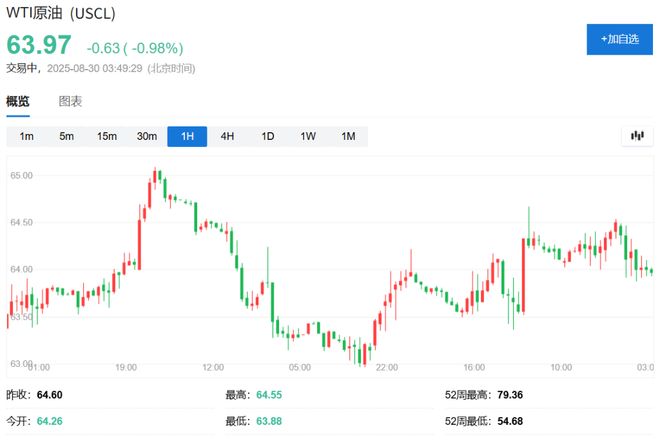This screenshot has width=660, height=448.
Task: Switch to the 图表 chart tab
Action: [x=70, y=102]
